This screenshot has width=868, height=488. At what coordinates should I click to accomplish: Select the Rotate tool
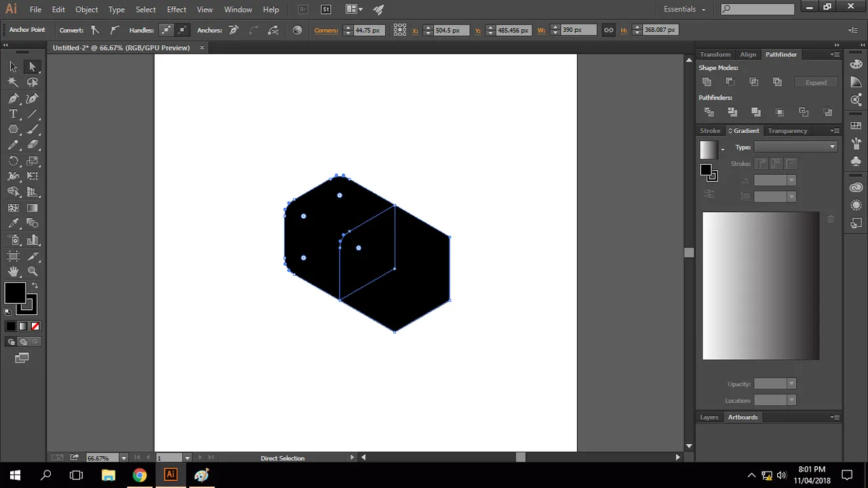(13, 161)
